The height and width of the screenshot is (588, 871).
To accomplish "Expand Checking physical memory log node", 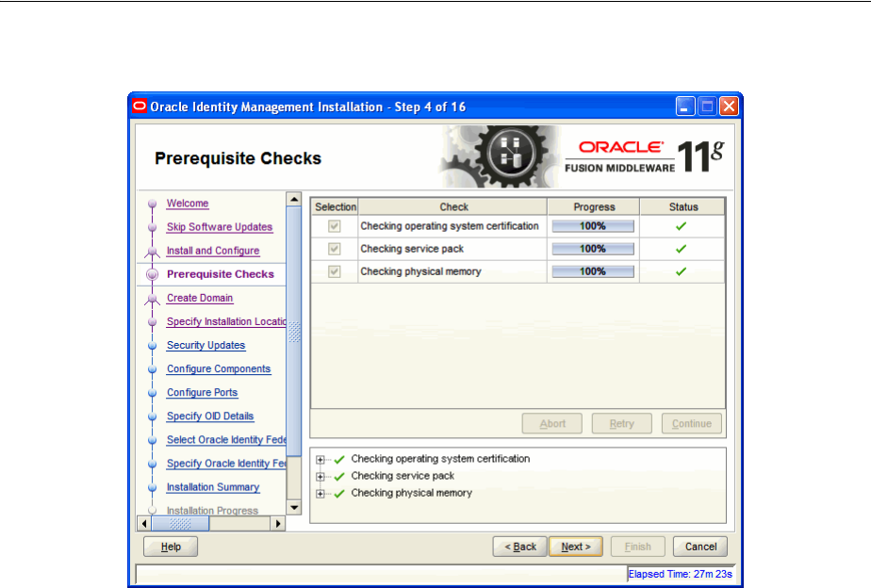I will click(320, 494).
